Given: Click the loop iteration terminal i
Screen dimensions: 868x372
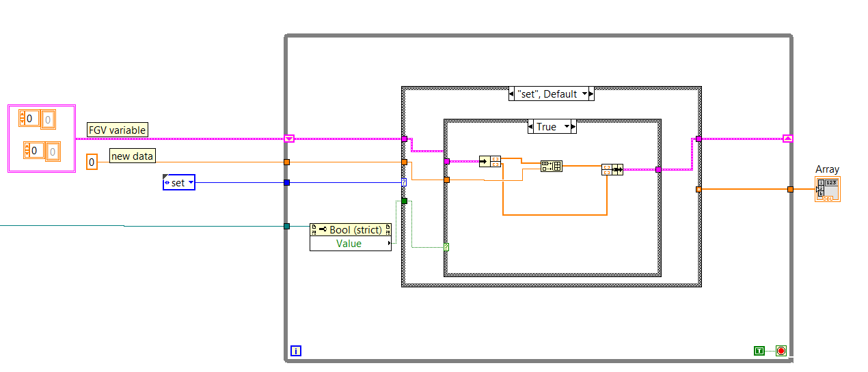Looking at the screenshot, I should coord(296,351).
